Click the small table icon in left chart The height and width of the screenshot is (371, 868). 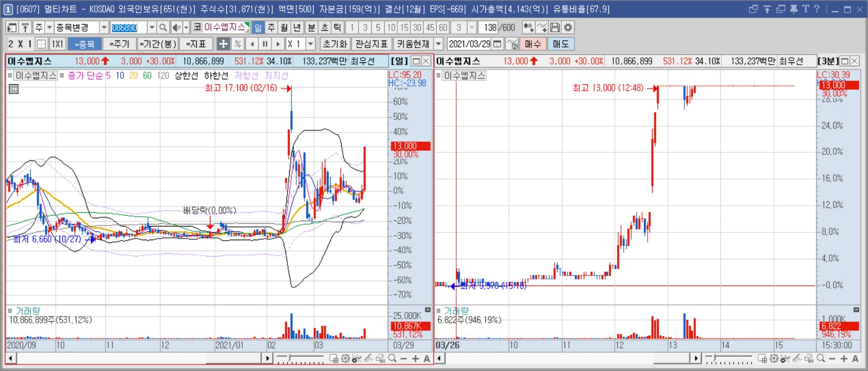coord(14,89)
